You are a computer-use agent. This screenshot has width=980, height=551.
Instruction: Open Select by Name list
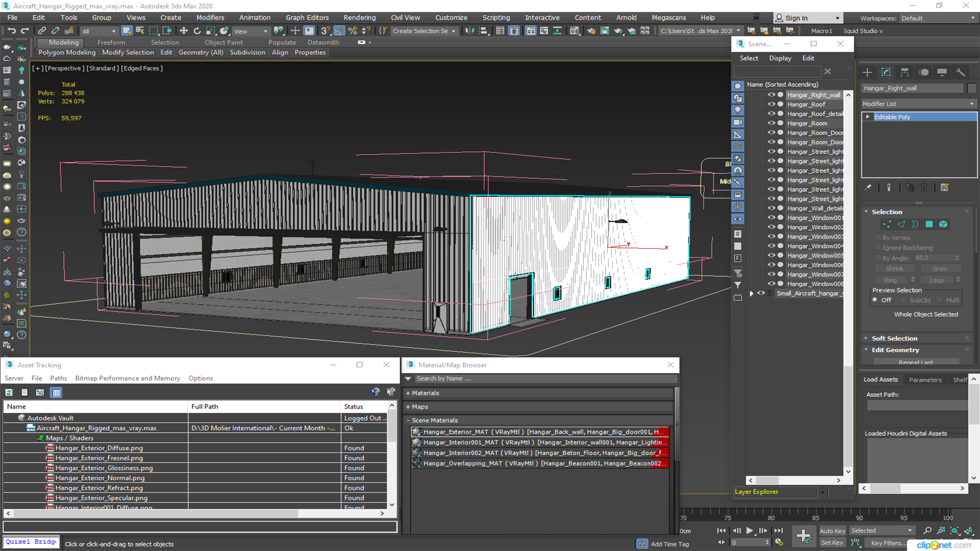140,31
